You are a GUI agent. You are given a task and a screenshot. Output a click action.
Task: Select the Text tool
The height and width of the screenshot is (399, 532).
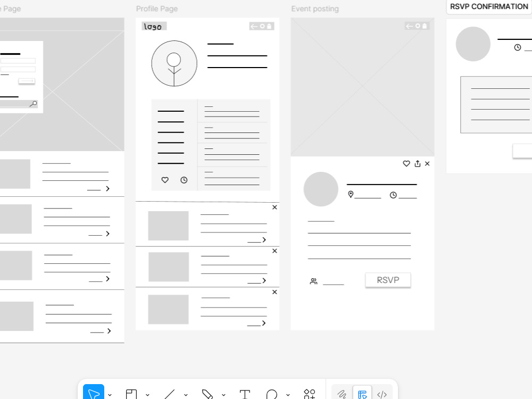tap(245, 394)
